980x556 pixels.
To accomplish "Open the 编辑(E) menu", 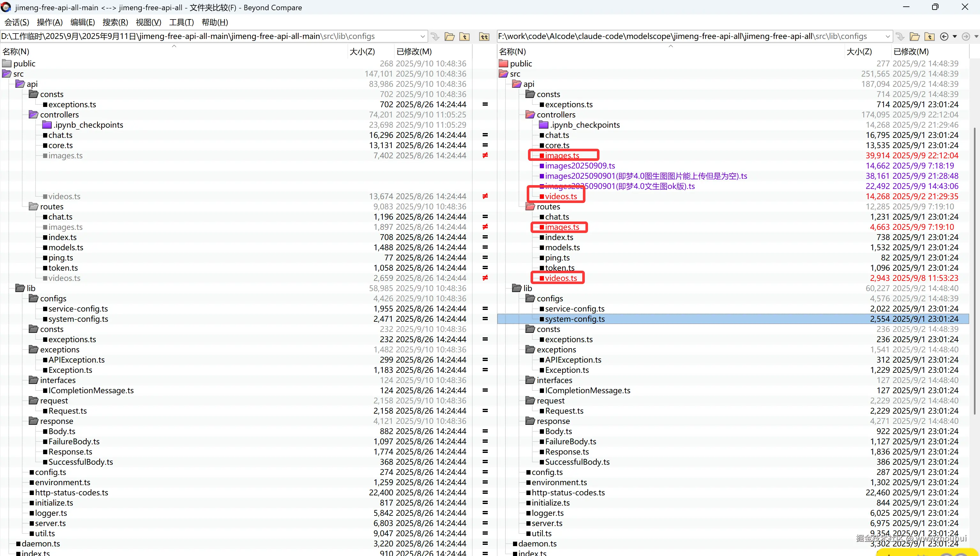I will (x=82, y=22).
